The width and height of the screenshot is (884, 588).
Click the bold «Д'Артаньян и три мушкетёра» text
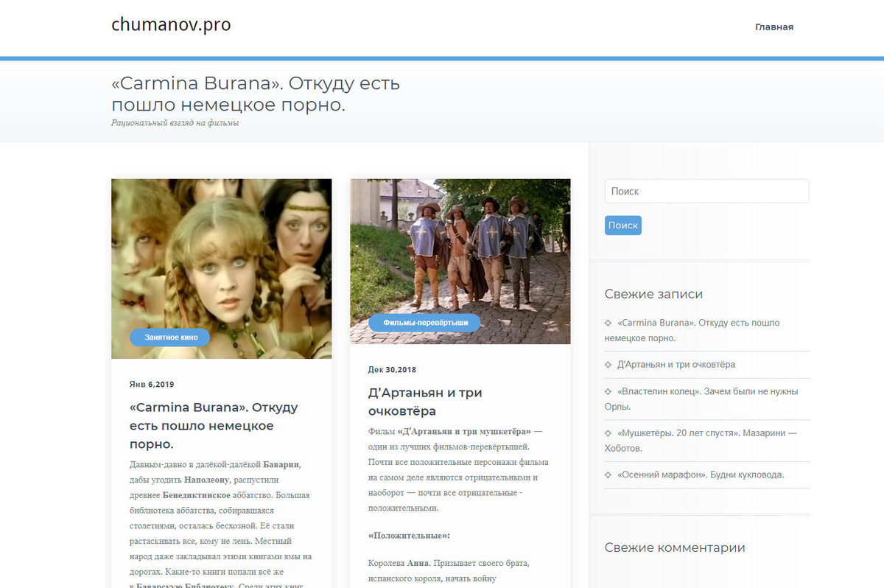(464, 431)
